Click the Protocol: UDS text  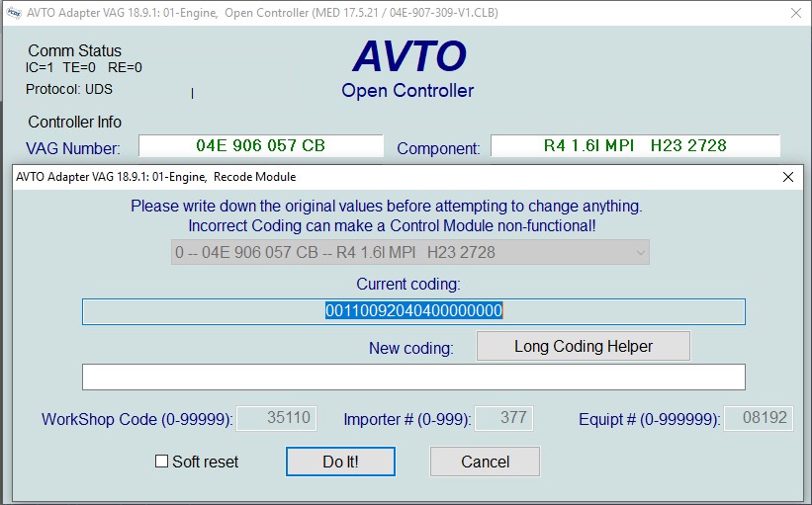click(x=69, y=89)
